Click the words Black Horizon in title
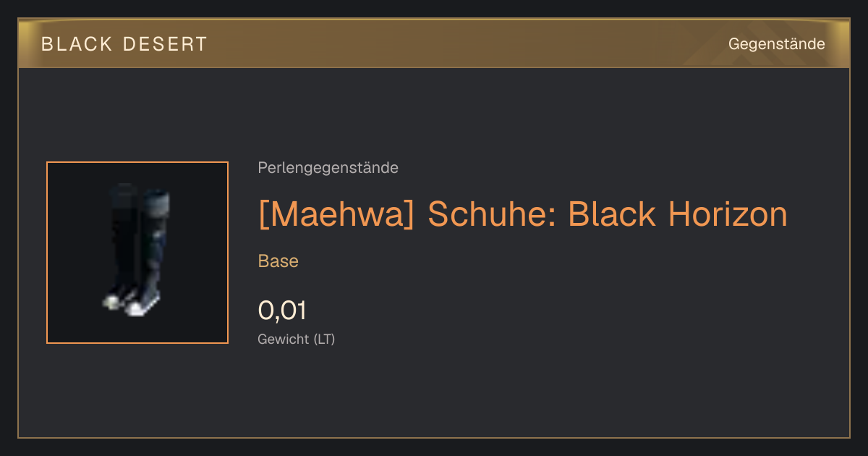868x456 pixels. (x=678, y=214)
